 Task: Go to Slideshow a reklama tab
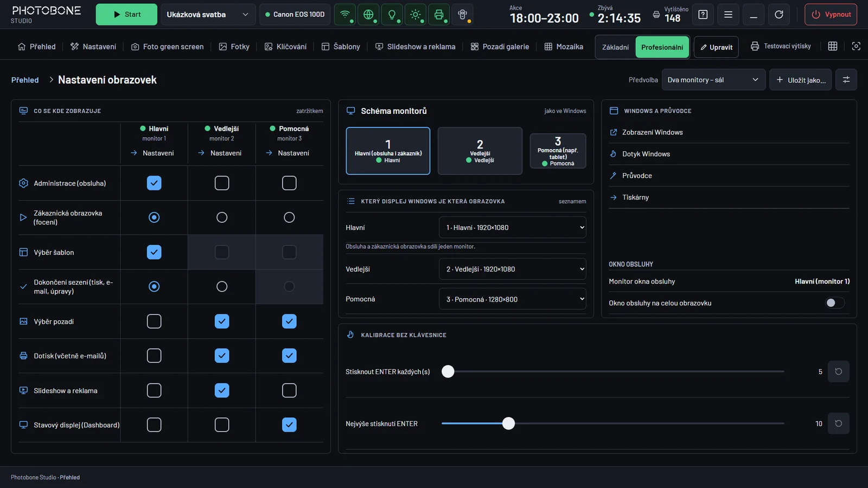(416, 47)
